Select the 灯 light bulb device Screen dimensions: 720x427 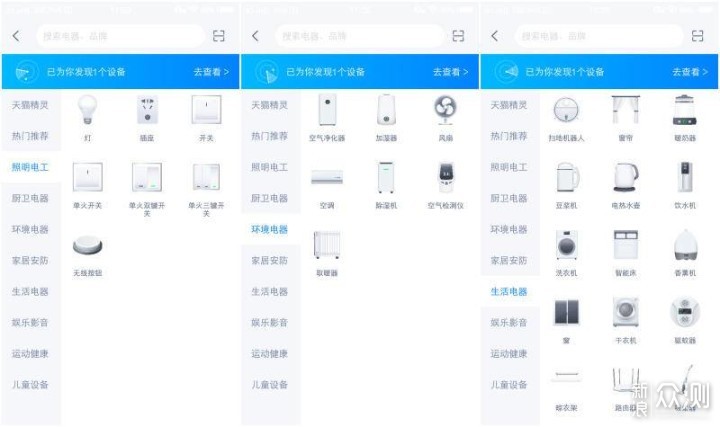point(89,112)
